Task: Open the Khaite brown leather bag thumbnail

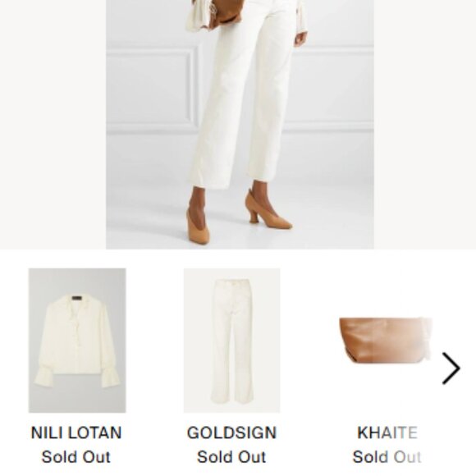Action: (x=386, y=341)
